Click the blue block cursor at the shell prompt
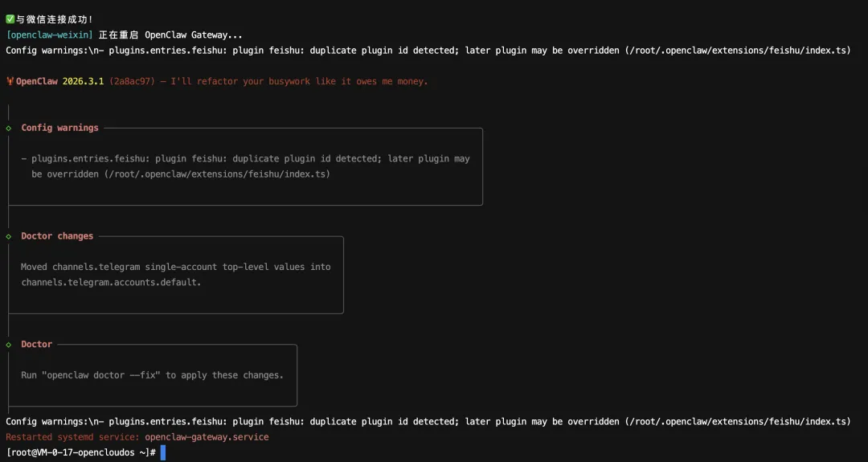The image size is (868, 462). pyautogui.click(x=162, y=452)
